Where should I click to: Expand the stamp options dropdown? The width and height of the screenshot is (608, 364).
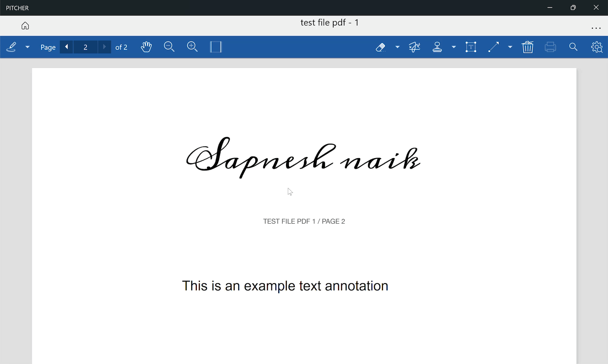coord(454,47)
